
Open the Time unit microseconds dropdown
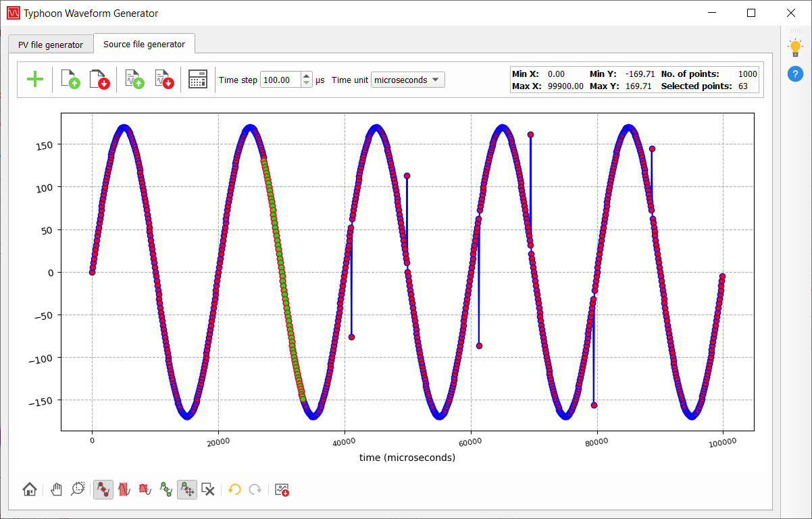coord(407,80)
